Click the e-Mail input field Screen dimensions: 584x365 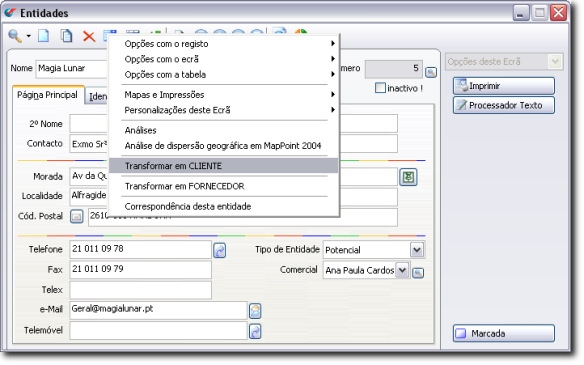tap(158, 310)
